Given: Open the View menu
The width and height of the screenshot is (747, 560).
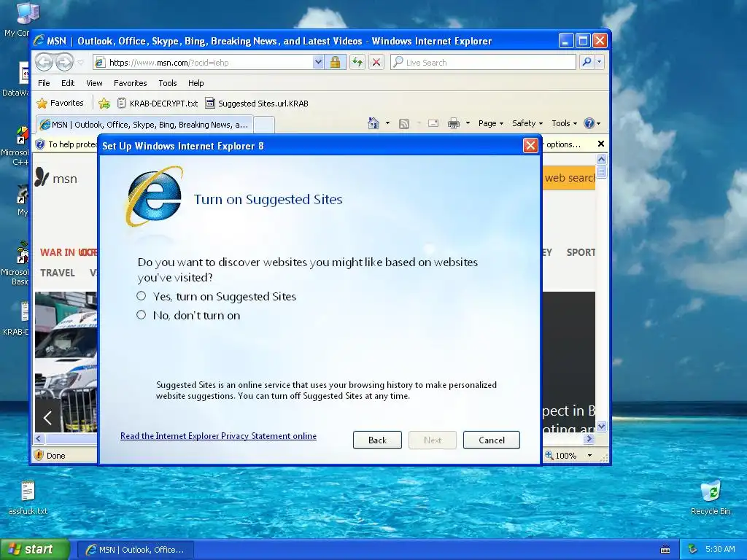Looking at the screenshot, I should 94,83.
